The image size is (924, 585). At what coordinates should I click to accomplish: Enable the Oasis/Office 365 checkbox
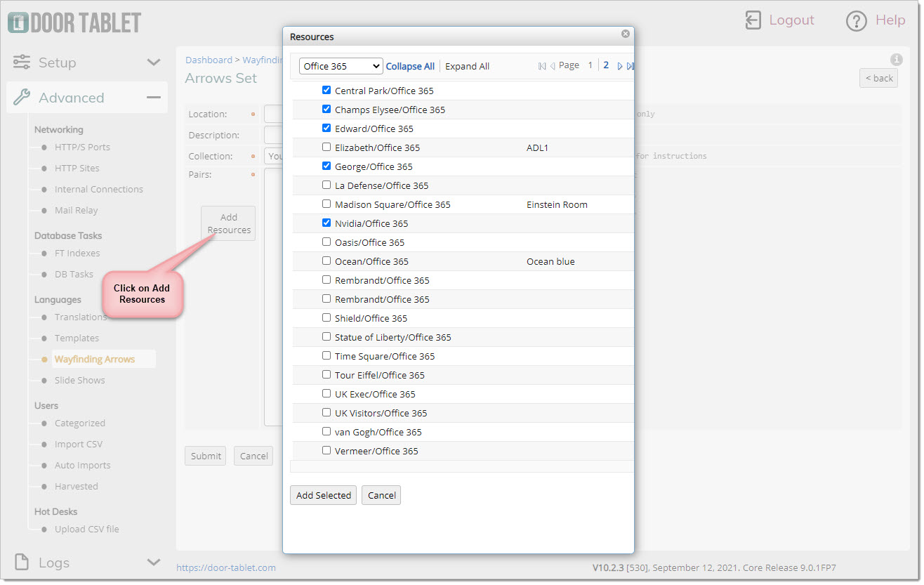point(326,242)
